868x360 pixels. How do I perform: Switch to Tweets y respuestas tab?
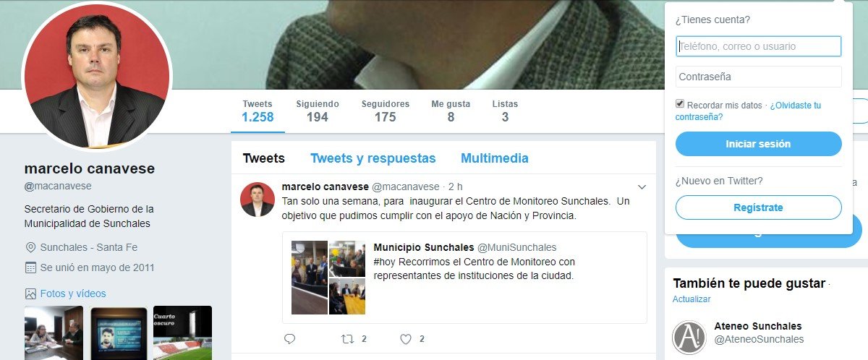(x=373, y=158)
